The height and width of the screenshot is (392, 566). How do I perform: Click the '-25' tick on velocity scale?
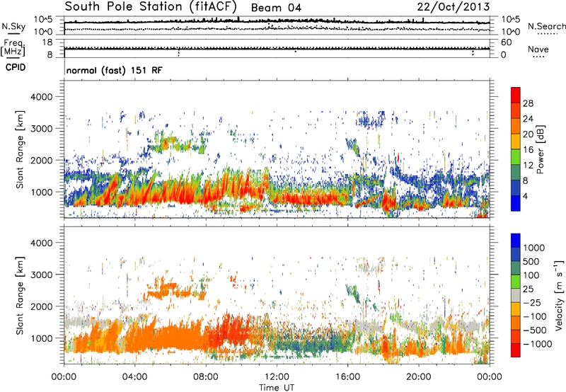coord(532,302)
